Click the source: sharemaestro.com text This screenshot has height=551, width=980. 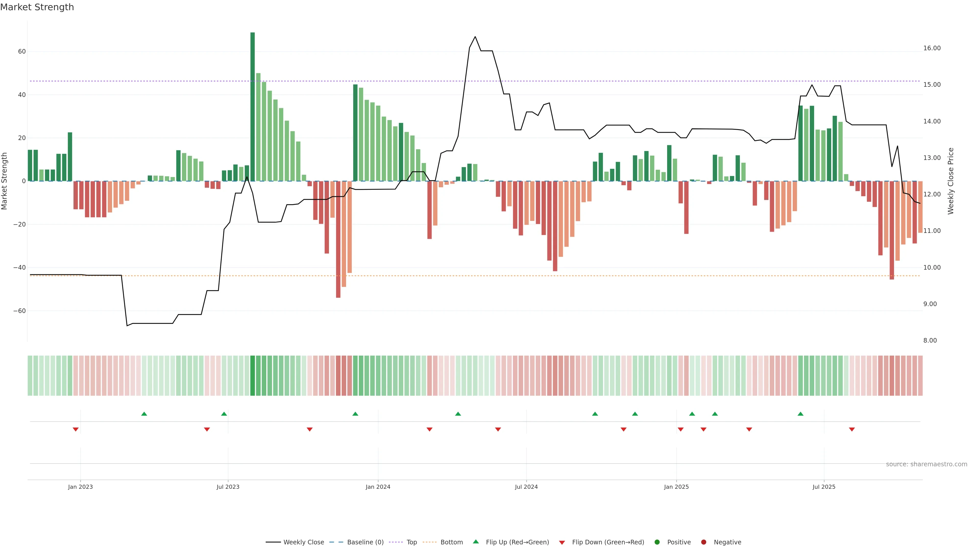tap(926, 464)
